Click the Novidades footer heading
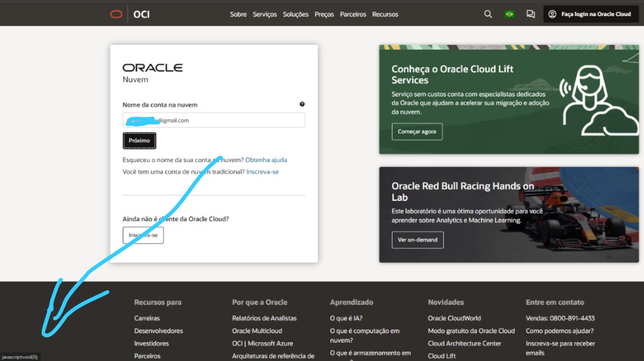 click(x=446, y=302)
